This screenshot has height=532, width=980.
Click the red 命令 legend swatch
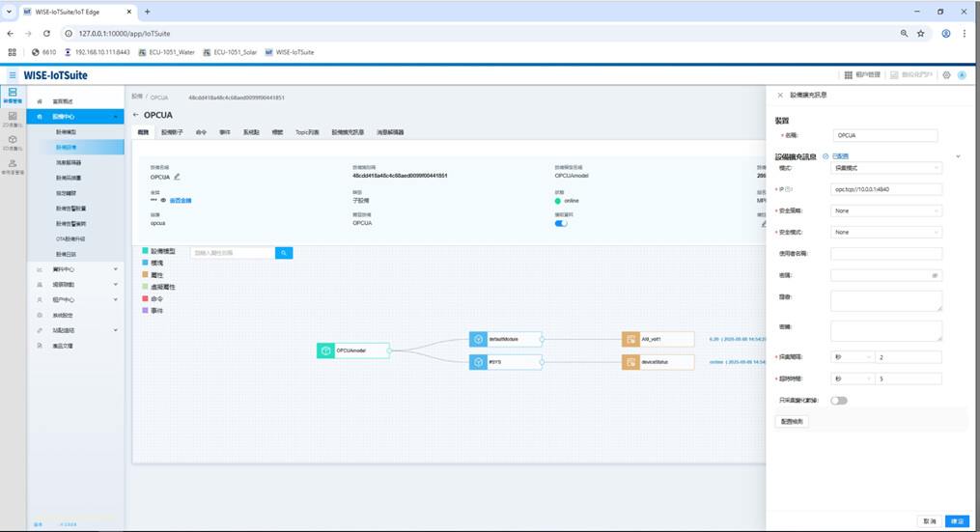(x=146, y=298)
